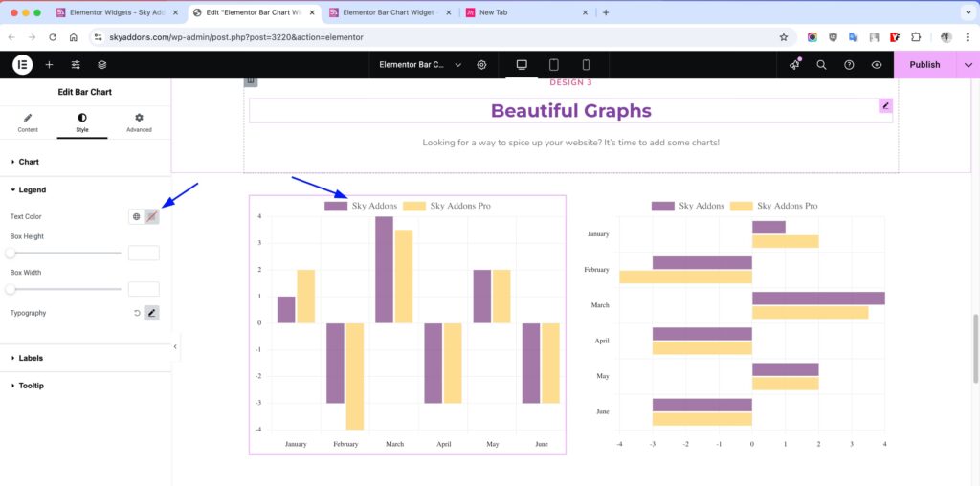This screenshot has width=980, height=486.
Task: Click the Box Width slider handle
Action: pyautogui.click(x=10, y=289)
